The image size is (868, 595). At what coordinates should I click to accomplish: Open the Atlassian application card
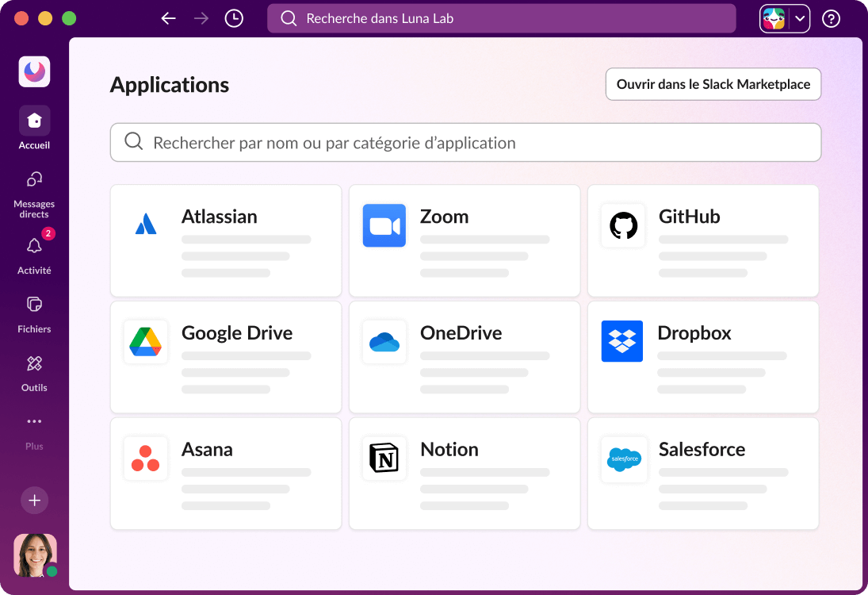point(226,241)
